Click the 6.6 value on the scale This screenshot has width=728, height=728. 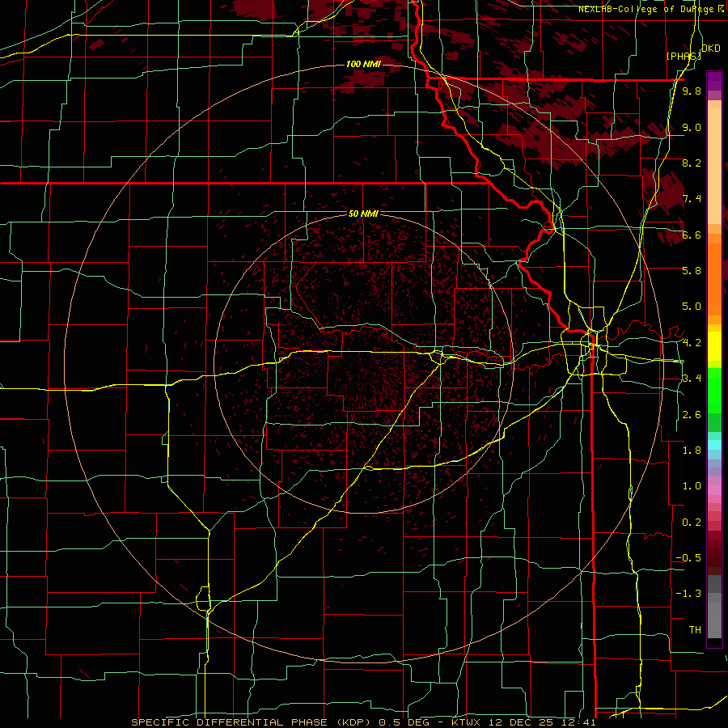[692, 235]
